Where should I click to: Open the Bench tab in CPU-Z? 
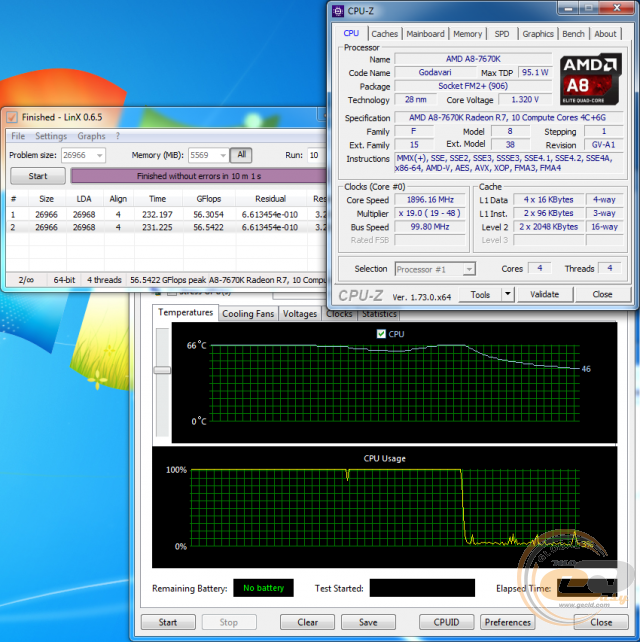pyautogui.click(x=573, y=34)
